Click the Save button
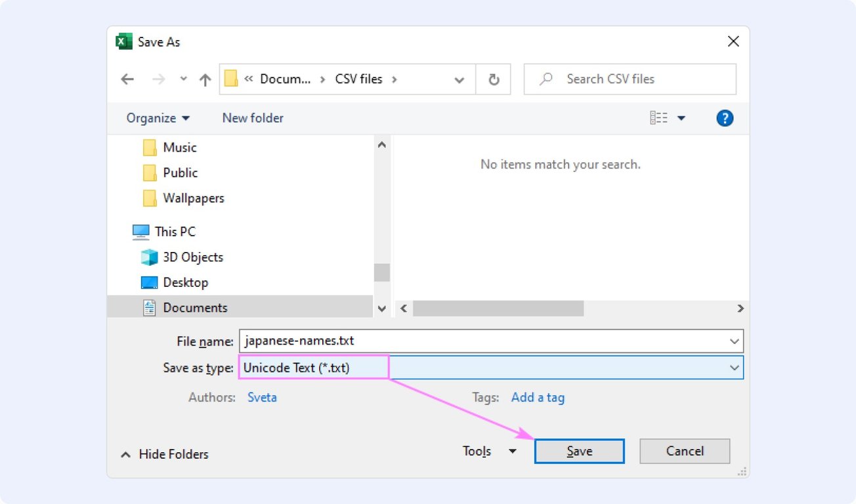Viewport: 856px width, 504px height. coord(580,451)
